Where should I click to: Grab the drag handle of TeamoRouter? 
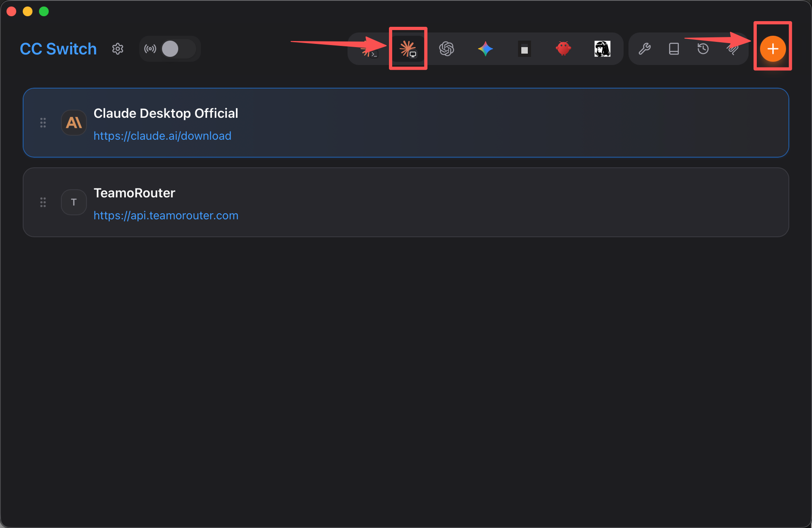pyautogui.click(x=43, y=202)
